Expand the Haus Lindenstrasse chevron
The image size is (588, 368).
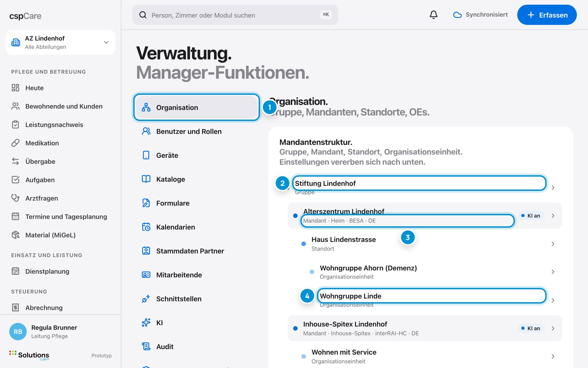click(x=553, y=244)
